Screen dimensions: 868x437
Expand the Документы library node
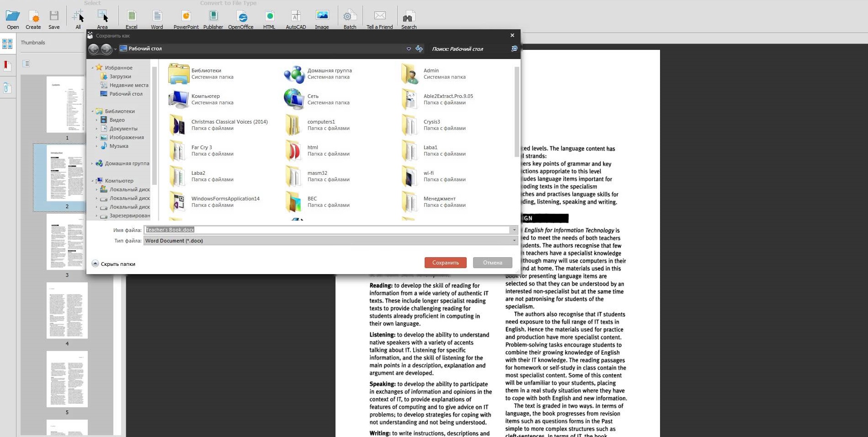(x=96, y=129)
